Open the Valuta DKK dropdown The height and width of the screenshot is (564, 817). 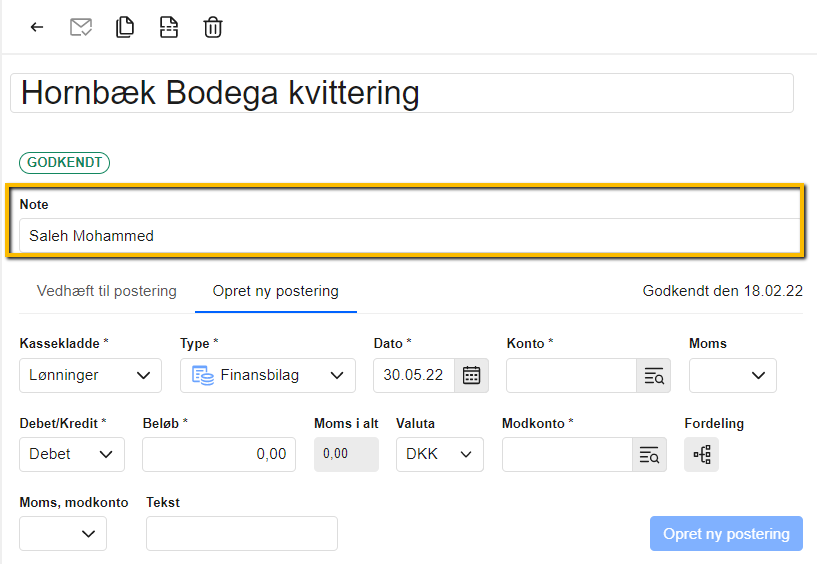click(439, 454)
